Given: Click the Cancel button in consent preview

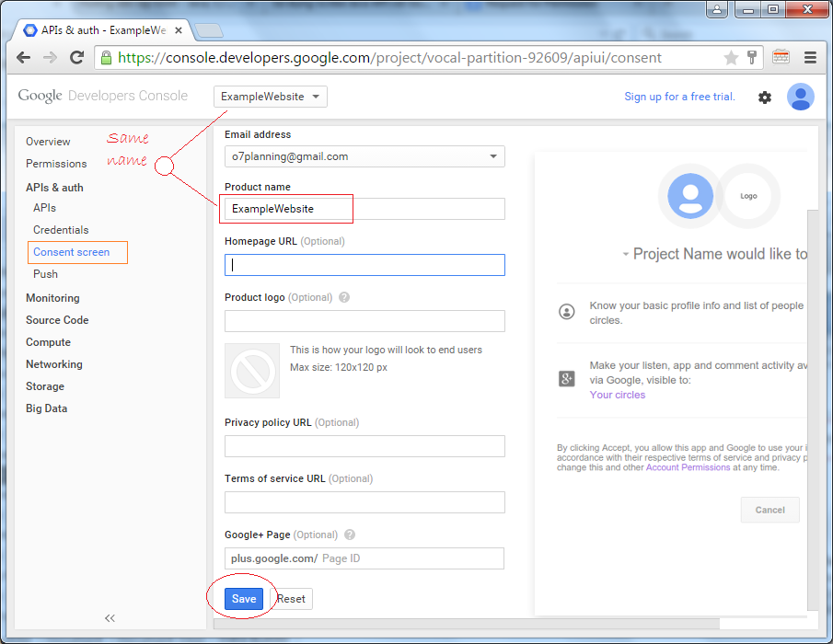Looking at the screenshot, I should click(x=769, y=510).
